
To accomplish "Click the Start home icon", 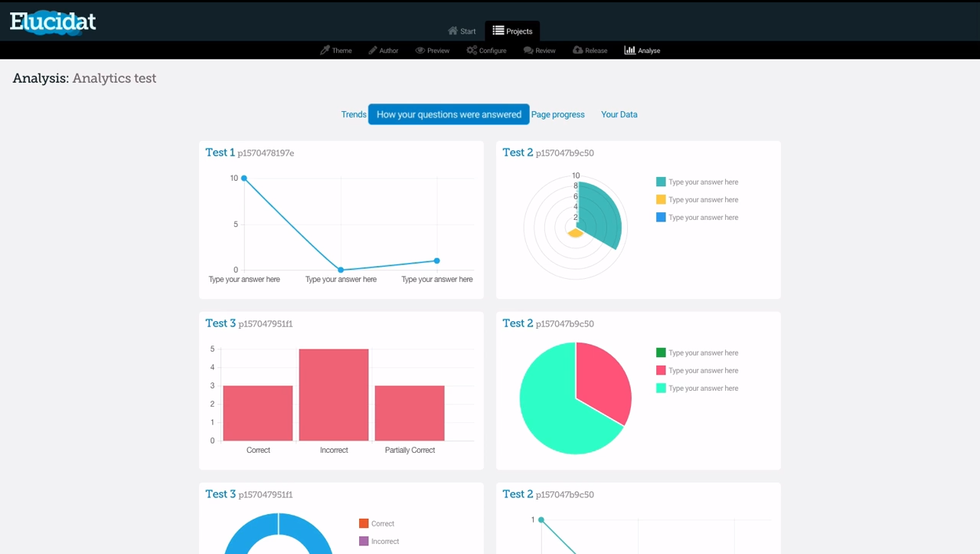I will click(452, 31).
